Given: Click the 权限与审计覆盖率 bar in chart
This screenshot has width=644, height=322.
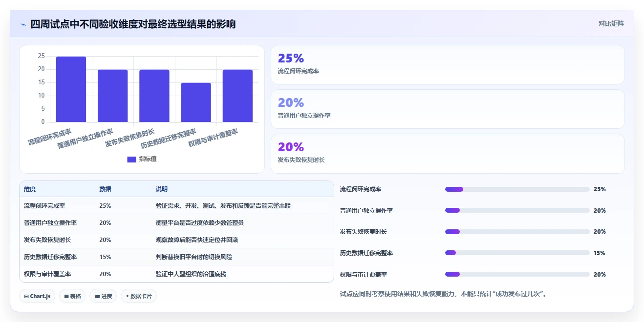Looking at the screenshot, I should 237,96.
